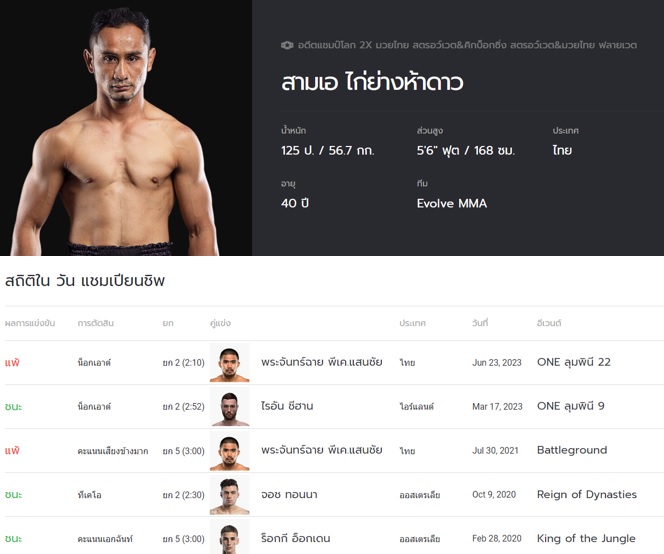Viewport: 664px width, 554px height.
Task: Click ไรอัน ชีฮาน opponent photo thumbnail
Action: 230,407
